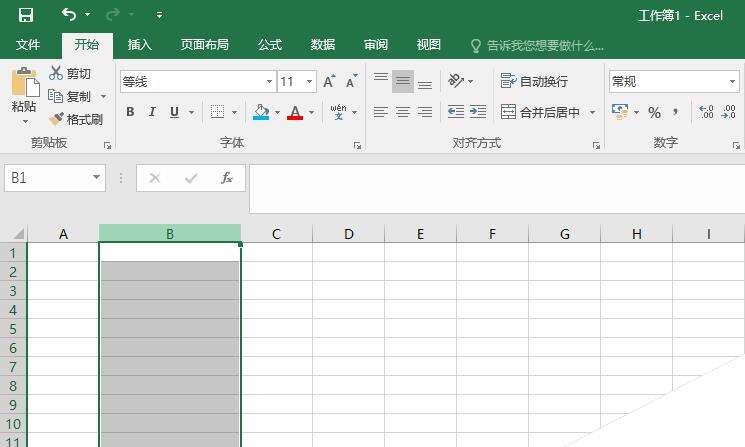
Task: Click the formula bar input area
Action: click(x=497, y=189)
